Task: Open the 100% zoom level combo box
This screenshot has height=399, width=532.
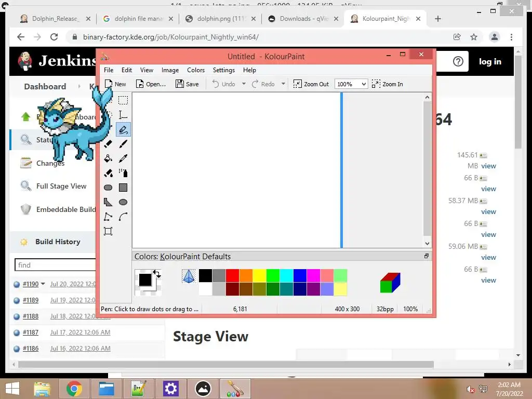Action: pos(351,84)
